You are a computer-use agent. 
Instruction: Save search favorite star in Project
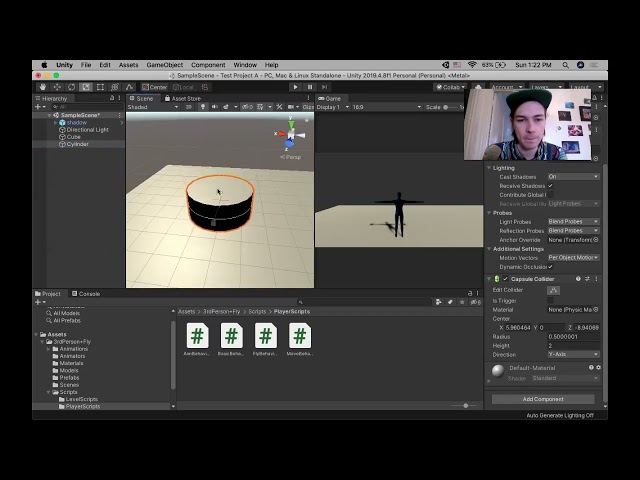tap(462, 302)
